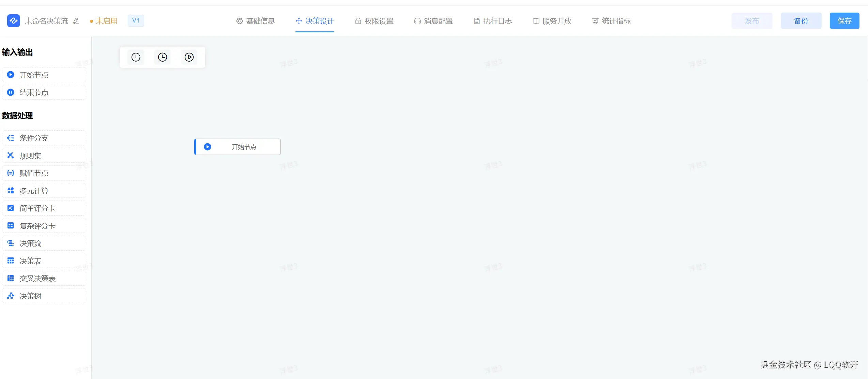Click the app logo icon at top left
Viewport: 868px width, 379px height.
pyautogui.click(x=13, y=21)
